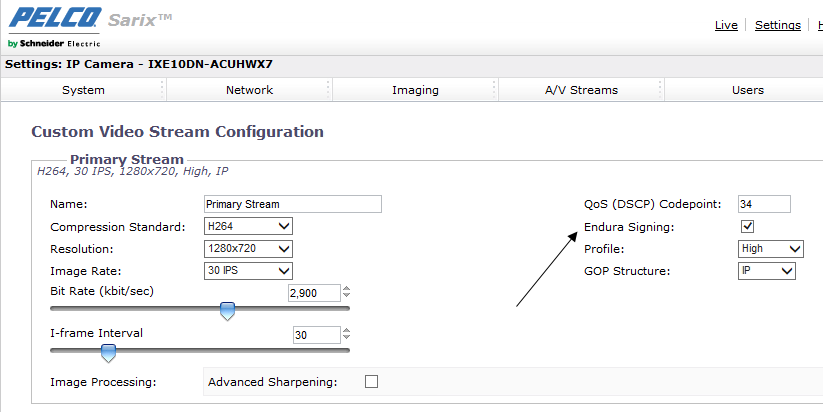Go to the Imaging tab
This screenshot has height=412, width=823.
pos(415,90)
